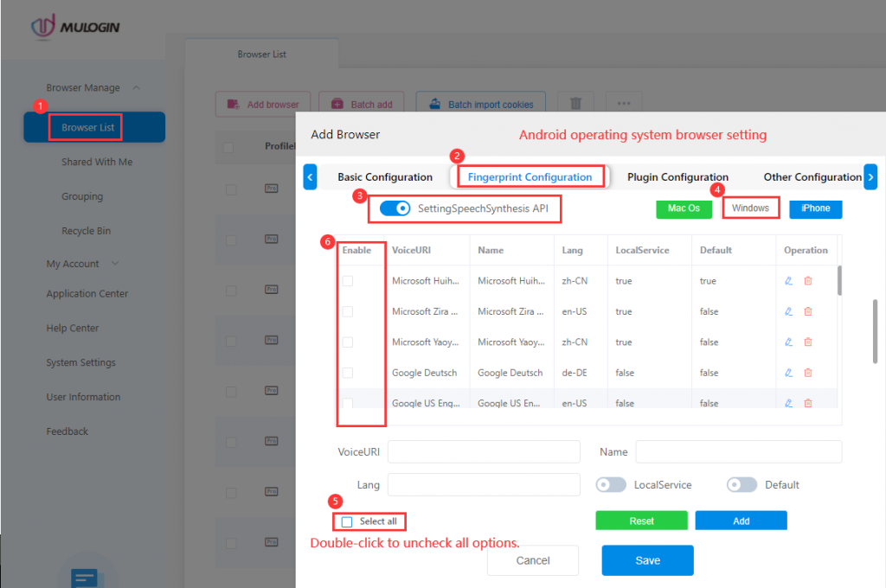This screenshot has width=886, height=588.
Task: Expand the My Account section
Action: pos(116,264)
